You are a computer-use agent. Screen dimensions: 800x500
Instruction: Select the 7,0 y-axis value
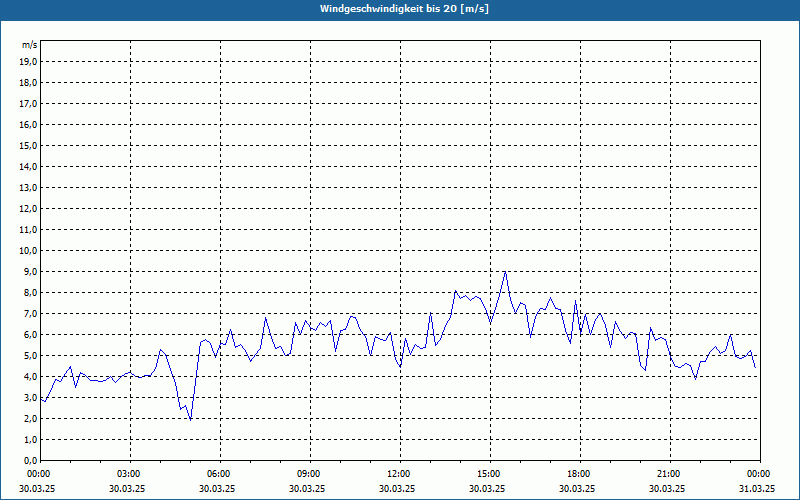click(x=30, y=313)
